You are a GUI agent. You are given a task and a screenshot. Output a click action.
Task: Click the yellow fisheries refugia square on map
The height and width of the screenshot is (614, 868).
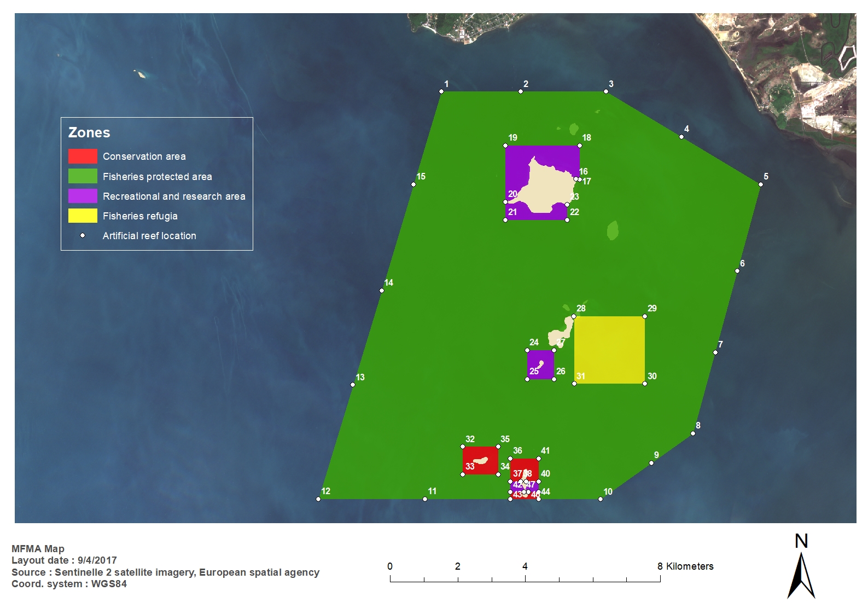[609, 350]
